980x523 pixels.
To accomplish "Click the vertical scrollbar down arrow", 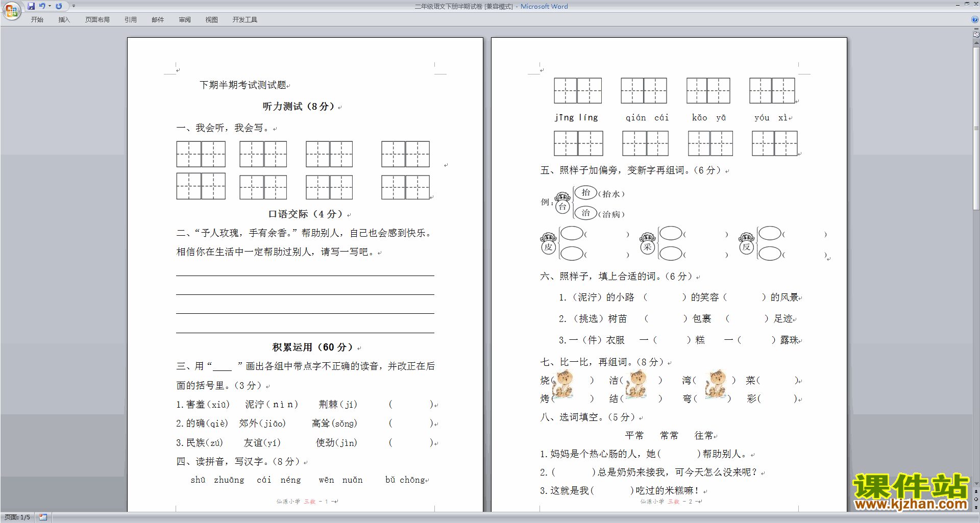I will click(976, 484).
